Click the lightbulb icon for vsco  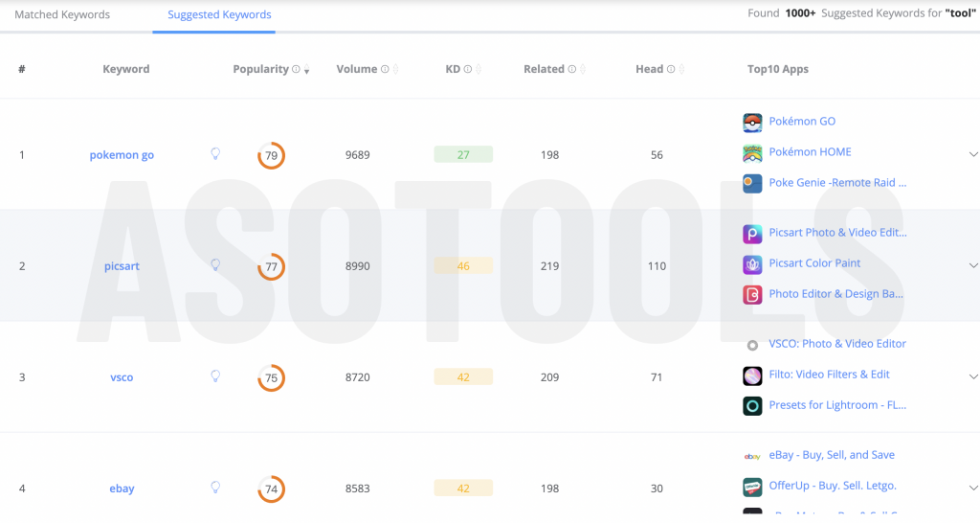pos(215,376)
